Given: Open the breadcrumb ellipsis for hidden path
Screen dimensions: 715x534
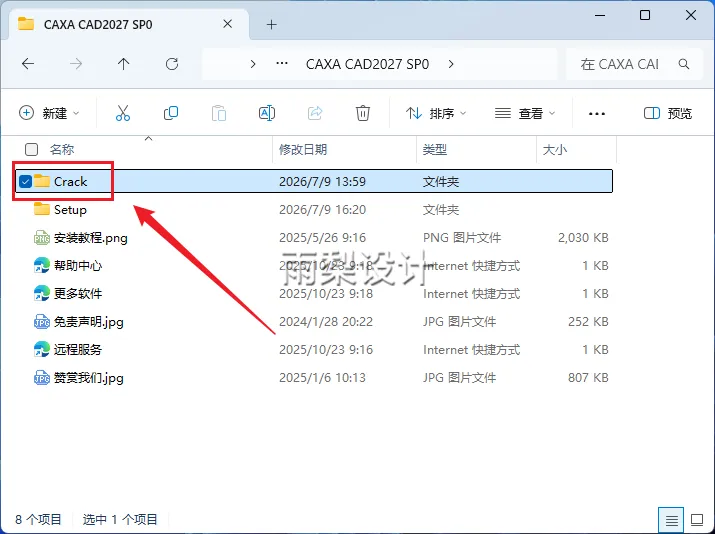Looking at the screenshot, I should click(x=282, y=64).
